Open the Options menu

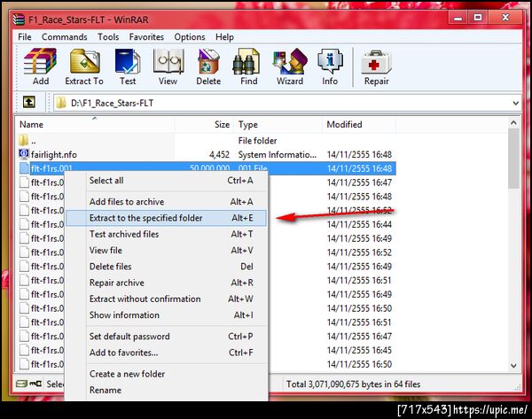190,37
